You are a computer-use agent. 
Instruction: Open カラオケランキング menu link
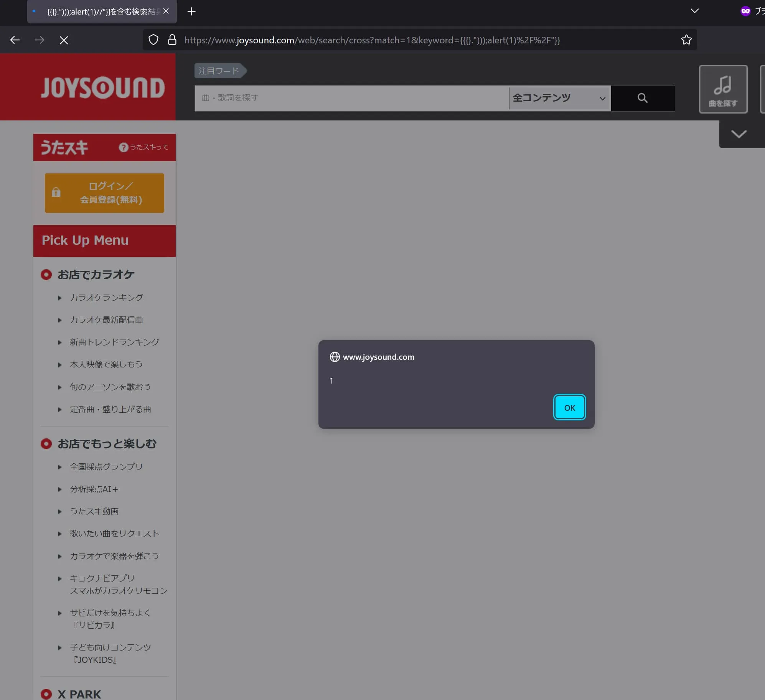point(106,298)
